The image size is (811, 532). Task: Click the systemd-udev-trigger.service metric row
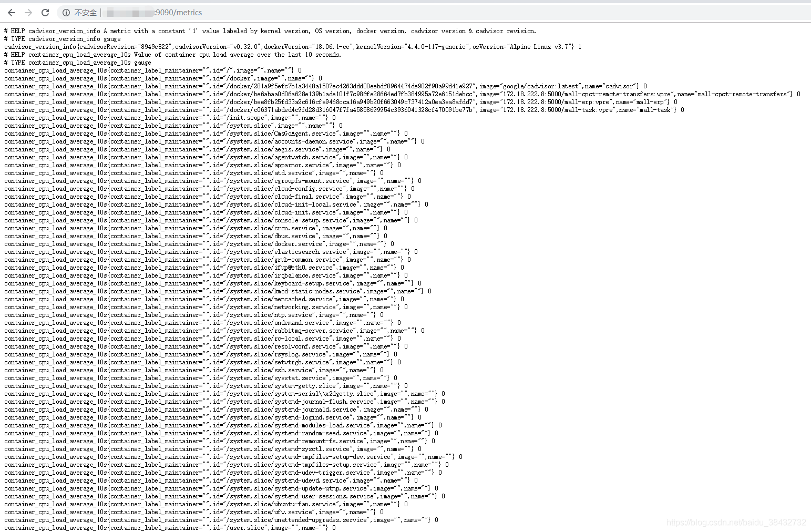pos(223,473)
